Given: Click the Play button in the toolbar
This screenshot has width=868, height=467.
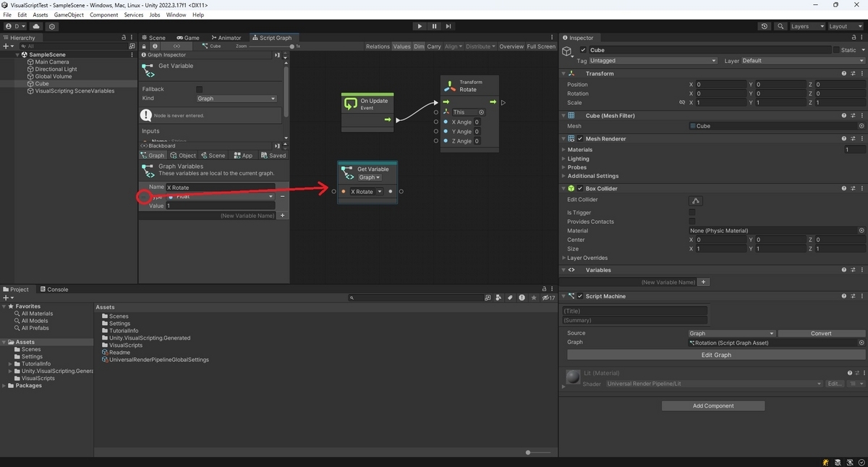Looking at the screenshot, I should 420,26.
